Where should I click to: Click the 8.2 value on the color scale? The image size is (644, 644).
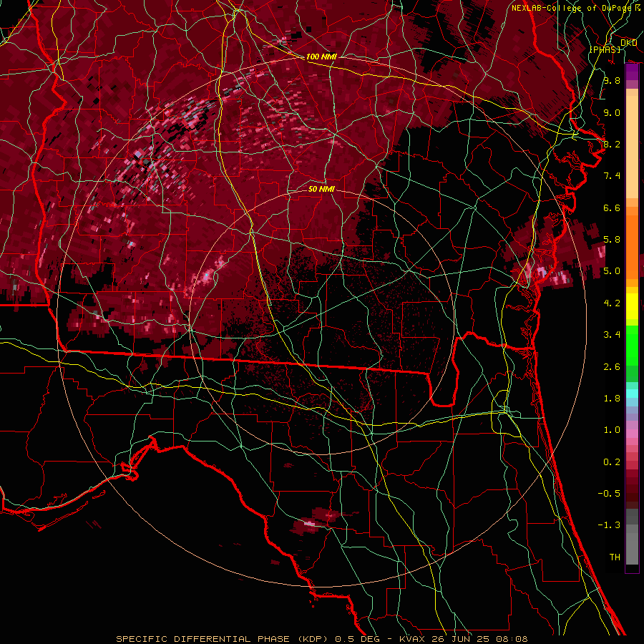pyautogui.click(x=612, y=144)
